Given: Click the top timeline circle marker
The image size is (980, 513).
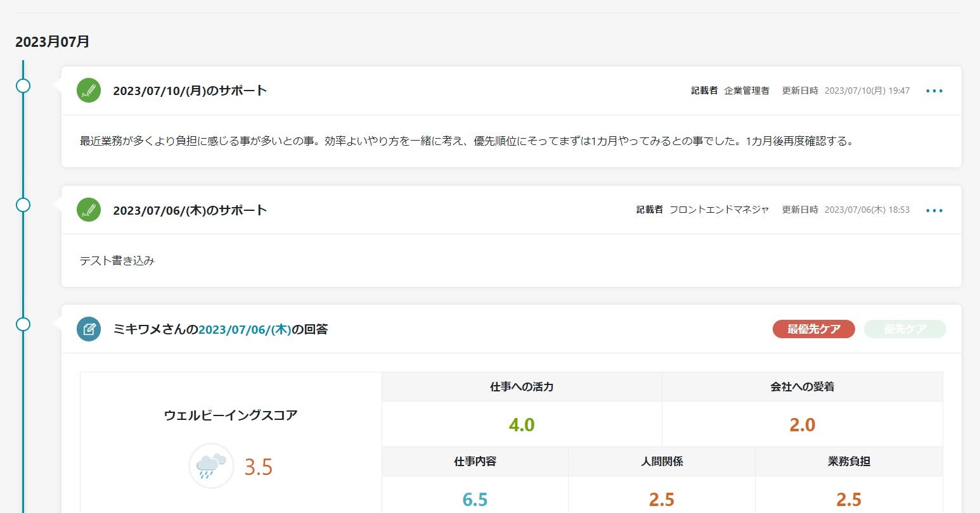Looking at the screenshot, I should (23, 85).
